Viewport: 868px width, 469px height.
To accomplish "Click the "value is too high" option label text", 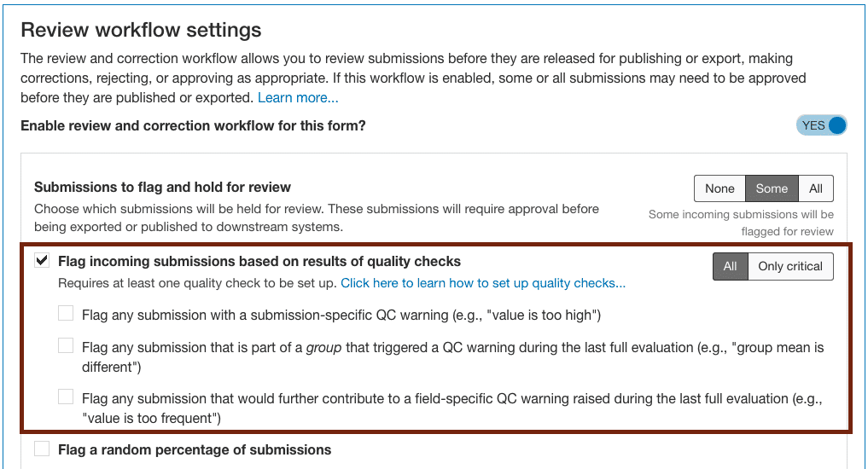I will tap(341, 316).
